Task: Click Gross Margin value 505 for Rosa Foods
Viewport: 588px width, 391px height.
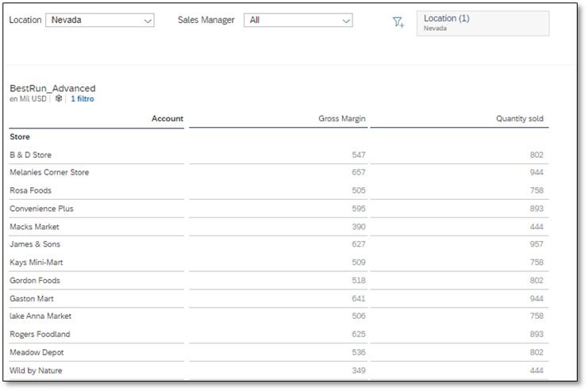Action: pos(359,190)
